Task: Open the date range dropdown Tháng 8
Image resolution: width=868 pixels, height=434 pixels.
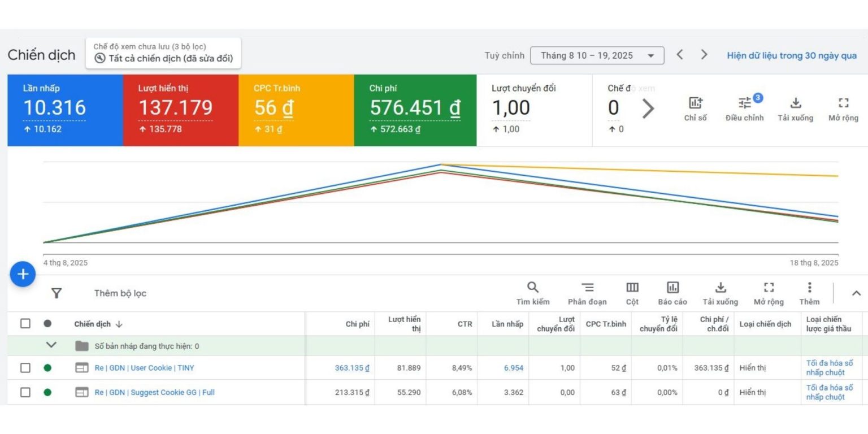Action: [x=597, y=55]
